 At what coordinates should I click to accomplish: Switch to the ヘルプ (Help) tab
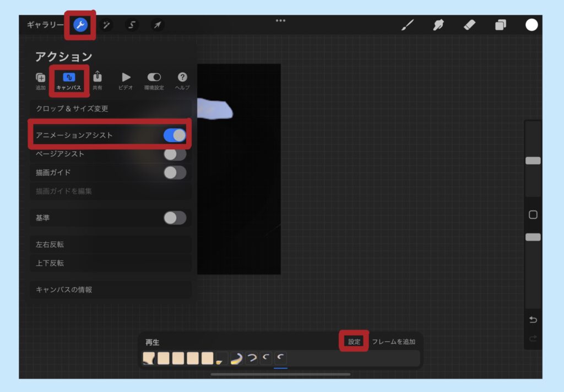182,81
